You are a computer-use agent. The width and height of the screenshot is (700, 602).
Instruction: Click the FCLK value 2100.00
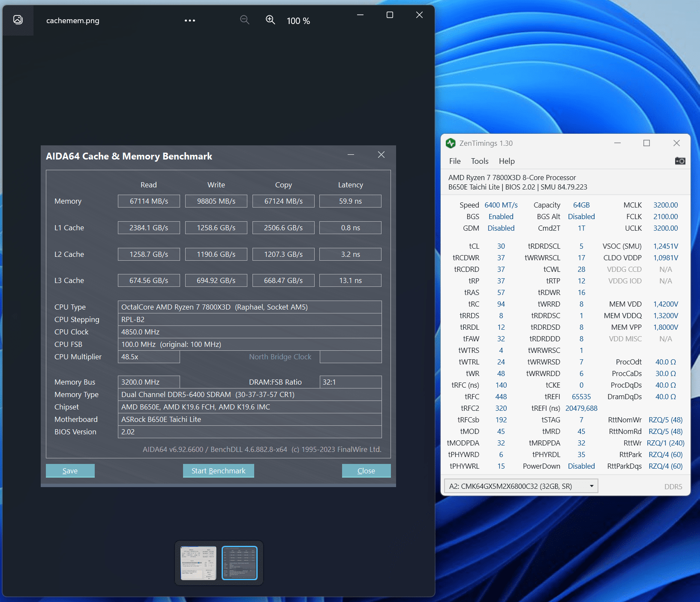[x=666, y=217]
